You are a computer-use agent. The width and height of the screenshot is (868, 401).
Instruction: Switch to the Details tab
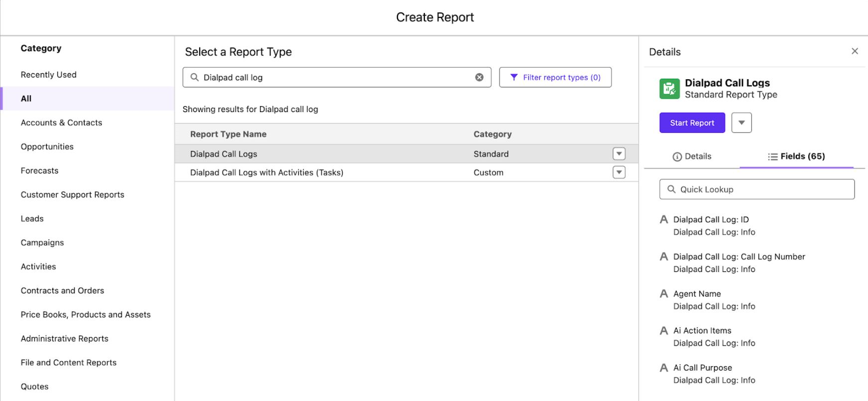[692, 156]
